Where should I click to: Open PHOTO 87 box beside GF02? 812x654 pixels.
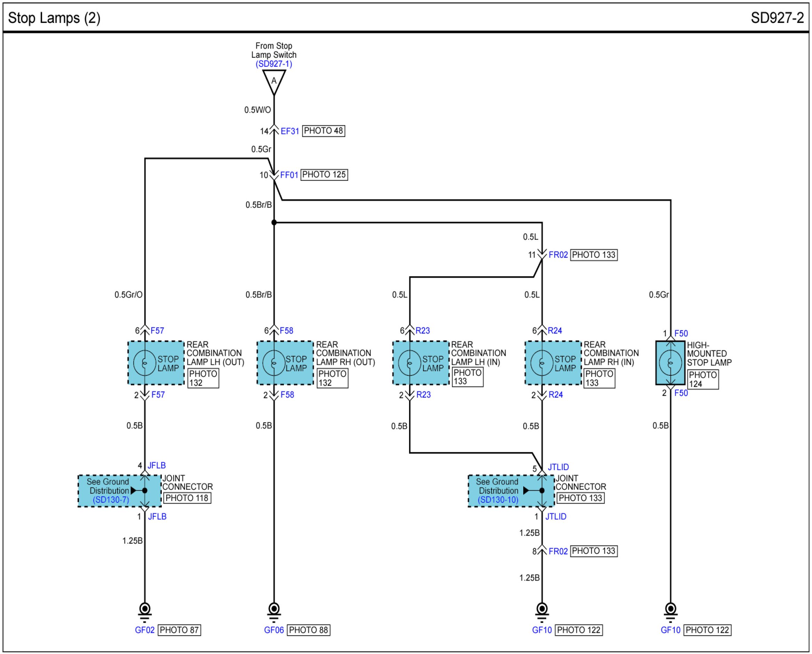click(x=179, y=630)
